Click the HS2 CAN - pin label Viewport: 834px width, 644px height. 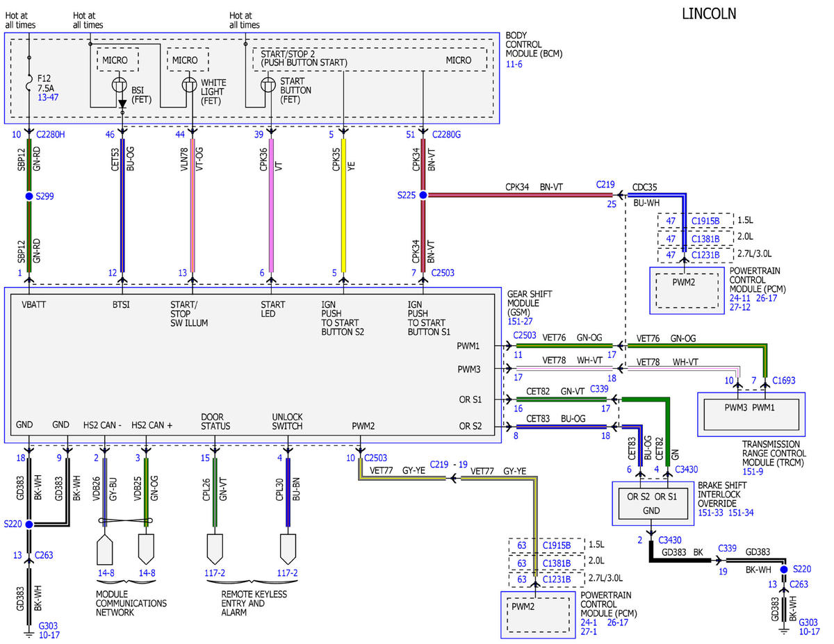[103, 424]
